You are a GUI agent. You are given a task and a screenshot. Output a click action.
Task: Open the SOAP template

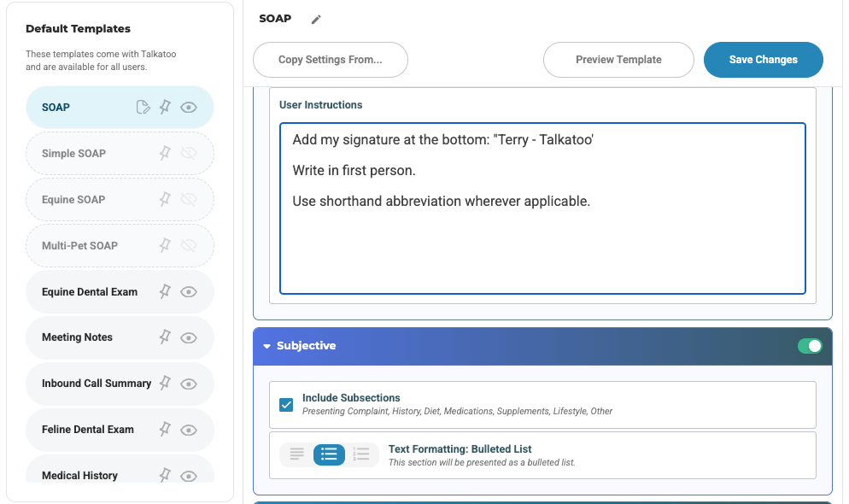tap(120, 107)
